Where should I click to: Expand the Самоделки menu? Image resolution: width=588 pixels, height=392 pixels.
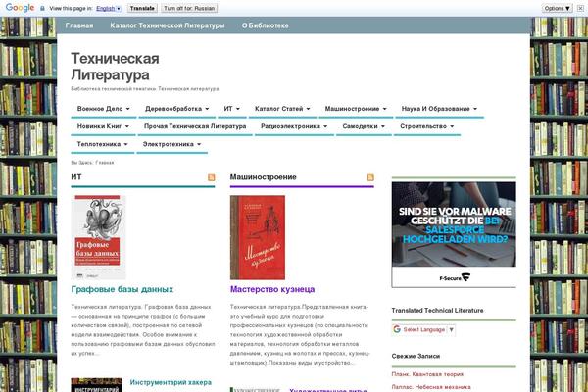(x=364, y=126)
